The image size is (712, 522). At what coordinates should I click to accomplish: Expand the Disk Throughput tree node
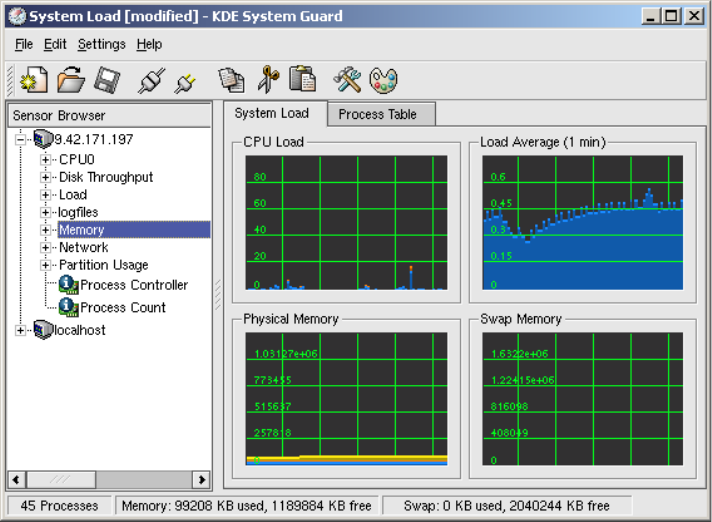(x=45, y=177)
